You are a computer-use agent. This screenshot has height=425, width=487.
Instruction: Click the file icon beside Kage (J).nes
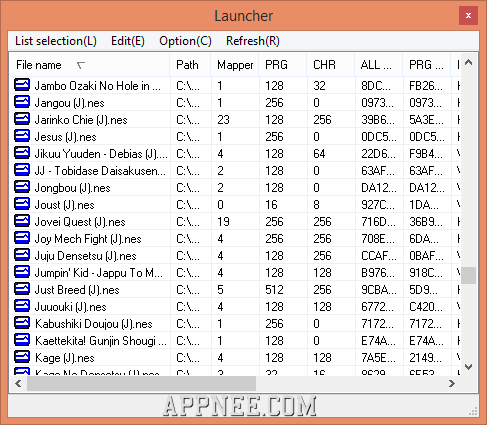click(22, 357)
